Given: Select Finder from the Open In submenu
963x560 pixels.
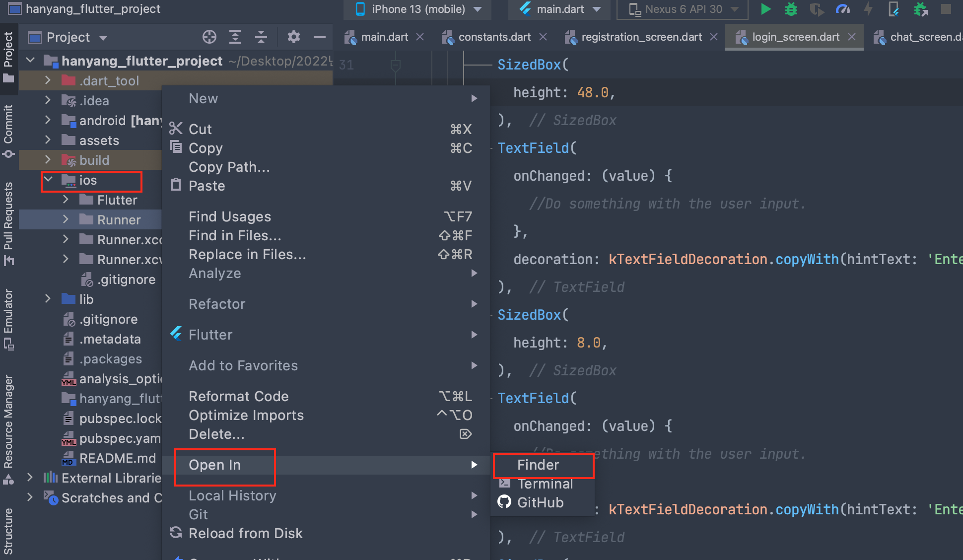Looking at the screenshot, I should tap(538, 465).
